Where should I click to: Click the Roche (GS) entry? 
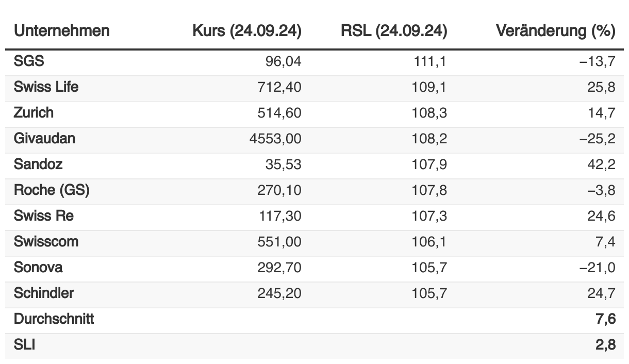point(52,190)
